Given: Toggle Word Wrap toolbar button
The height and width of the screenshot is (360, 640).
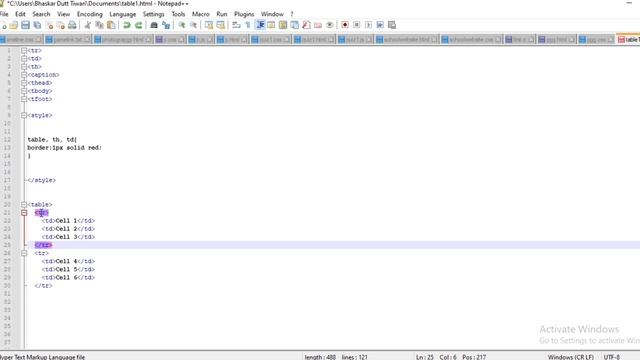Looking at the screenshot, I should tap(236, 25).
